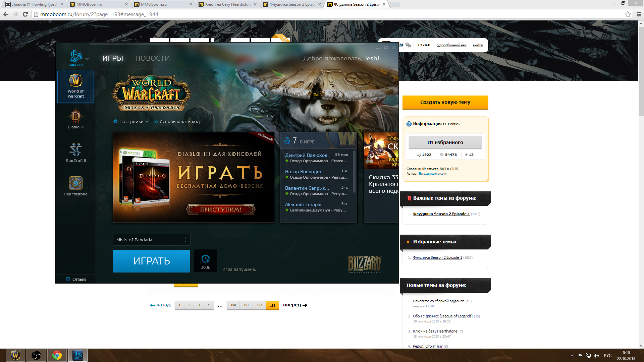Select World of Warcraft in the sidebar
Image resolution: width=644 pixels, height=362 pixels.
pyautogui.click(x=76, y=86)
